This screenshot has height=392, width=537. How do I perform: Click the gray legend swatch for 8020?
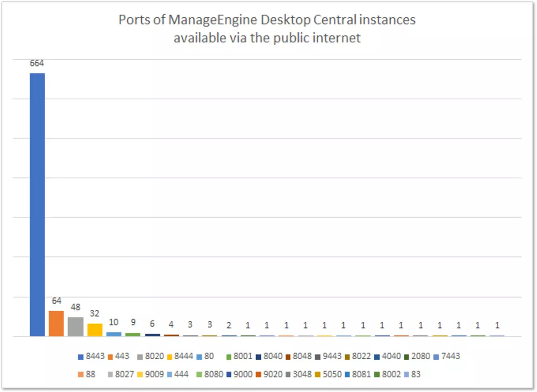pos(140,357)
